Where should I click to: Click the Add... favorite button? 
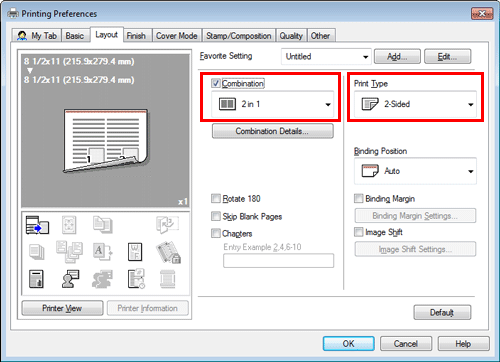pyautogui.click(x=397, y=56)
